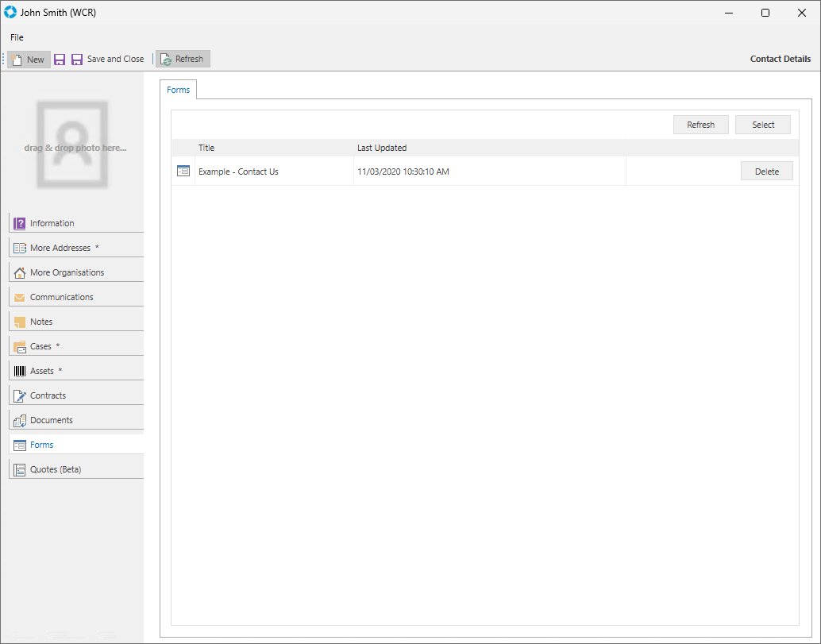This screenshot has height=644, width=821.
Task: Open the Cases sidebar section
Action: [40, 346]
